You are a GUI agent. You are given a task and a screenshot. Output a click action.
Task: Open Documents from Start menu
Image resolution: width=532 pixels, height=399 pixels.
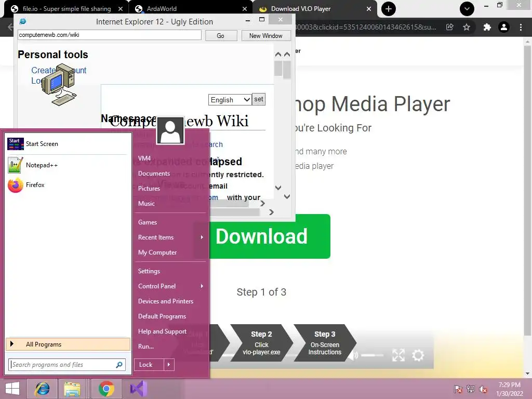154,174
